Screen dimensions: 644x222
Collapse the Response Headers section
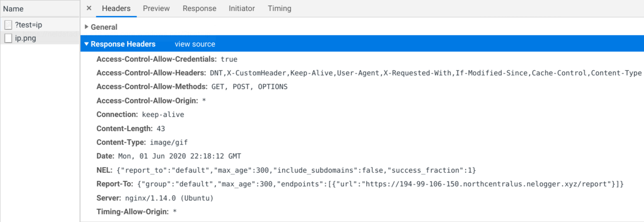click(x=87, y=44)
